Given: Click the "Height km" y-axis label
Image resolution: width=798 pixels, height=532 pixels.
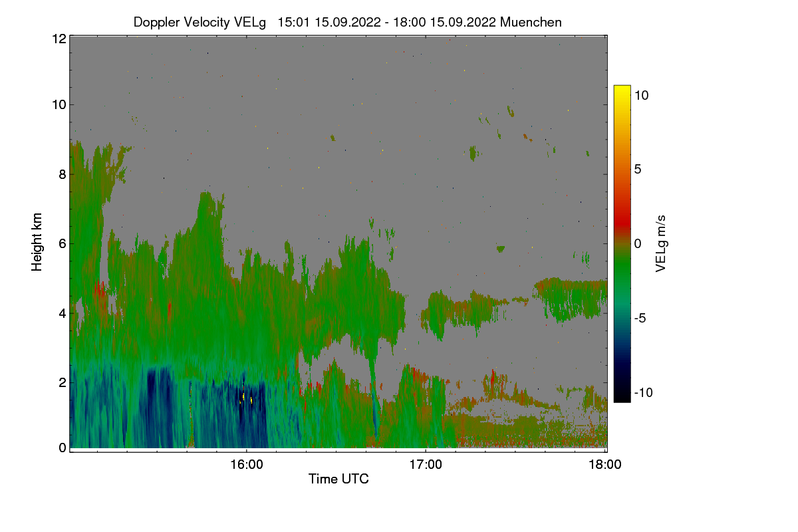Looking at the screenshot, I should click(37, 242).
